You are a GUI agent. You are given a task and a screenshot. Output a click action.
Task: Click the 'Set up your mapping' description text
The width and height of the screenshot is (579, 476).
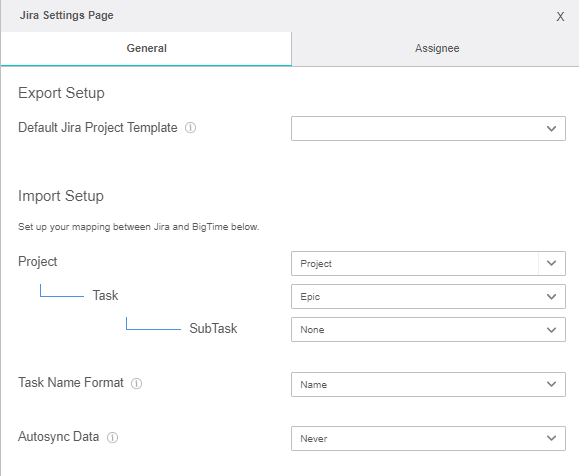click(139, 227)
